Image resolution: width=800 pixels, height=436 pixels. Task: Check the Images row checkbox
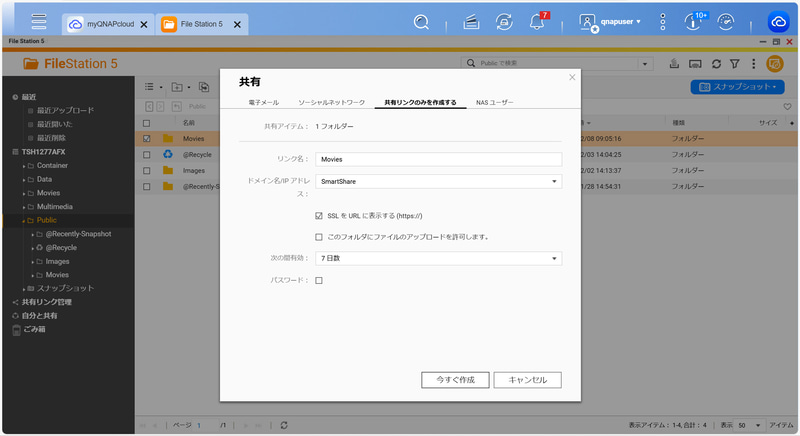pos(147,171)
